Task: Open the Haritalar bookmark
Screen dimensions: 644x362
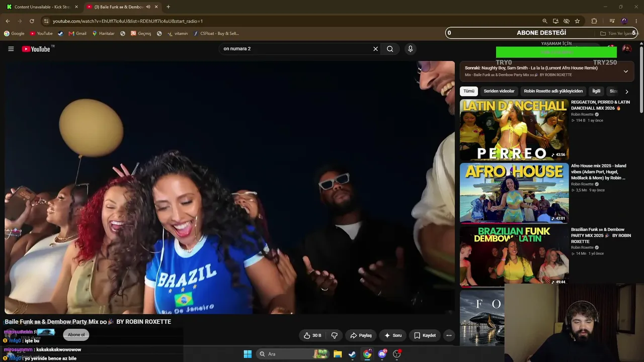Action: 103,34
